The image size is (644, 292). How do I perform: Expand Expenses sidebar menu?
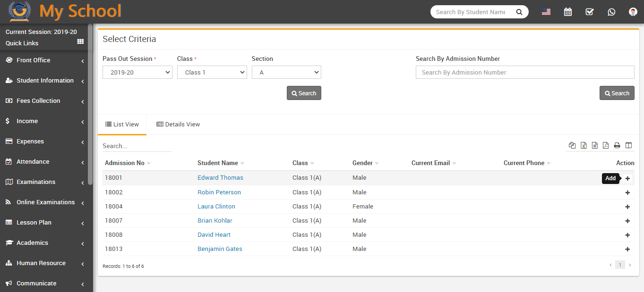(43, 142)
